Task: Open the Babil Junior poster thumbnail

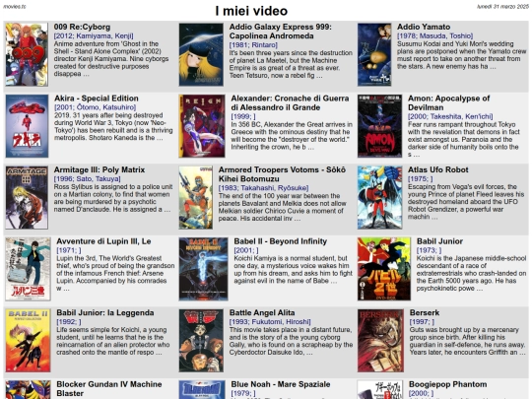Action: tap(384, 269)
